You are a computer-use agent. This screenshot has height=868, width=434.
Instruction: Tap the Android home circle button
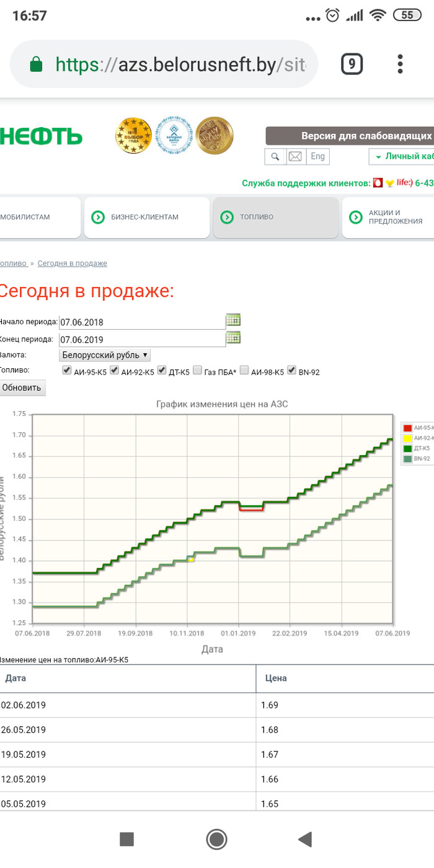click(x=216, y=839)
